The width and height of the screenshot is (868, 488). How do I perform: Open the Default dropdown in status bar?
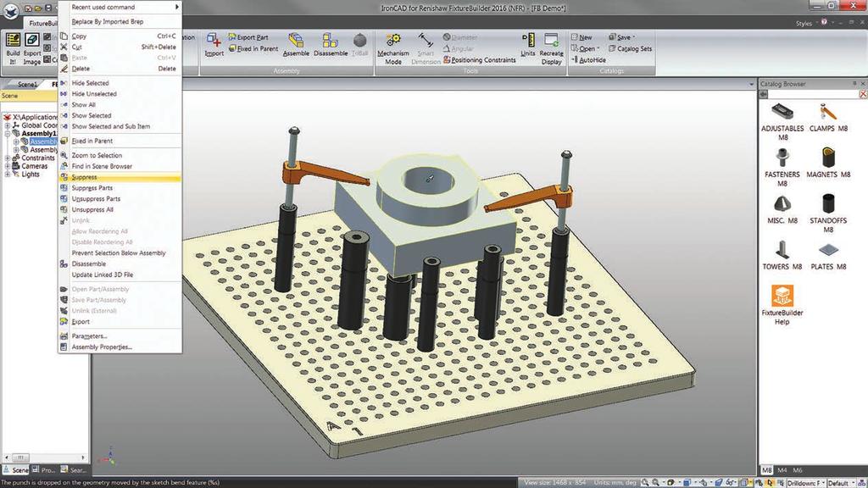841,483
